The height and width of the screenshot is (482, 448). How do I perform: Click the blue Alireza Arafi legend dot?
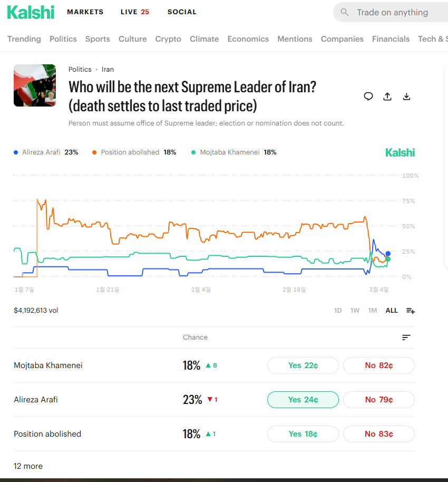point(16,152)
